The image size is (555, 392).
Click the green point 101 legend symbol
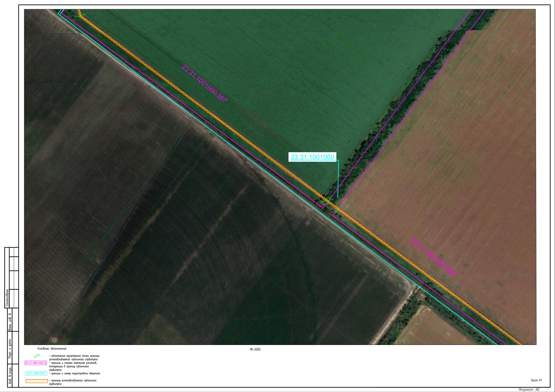36,356
